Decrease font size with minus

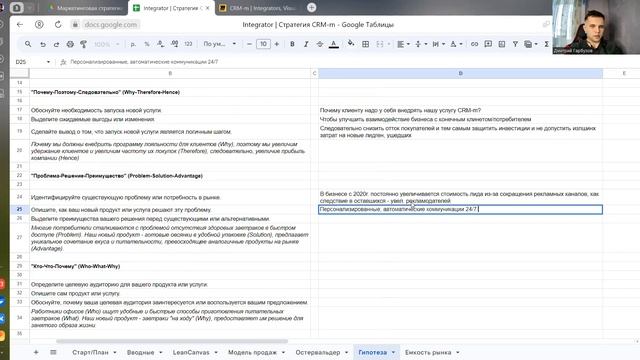[x=249, y=44]
